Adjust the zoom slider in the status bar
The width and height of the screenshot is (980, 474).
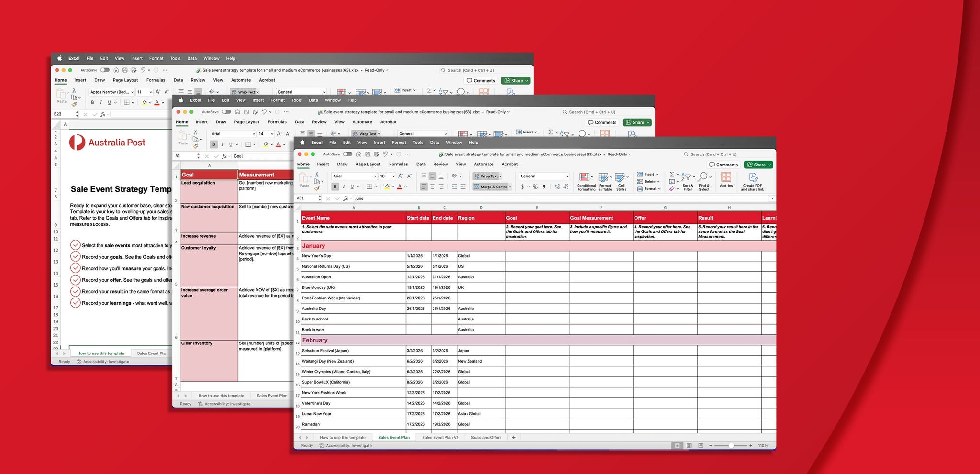click(731, 445)
